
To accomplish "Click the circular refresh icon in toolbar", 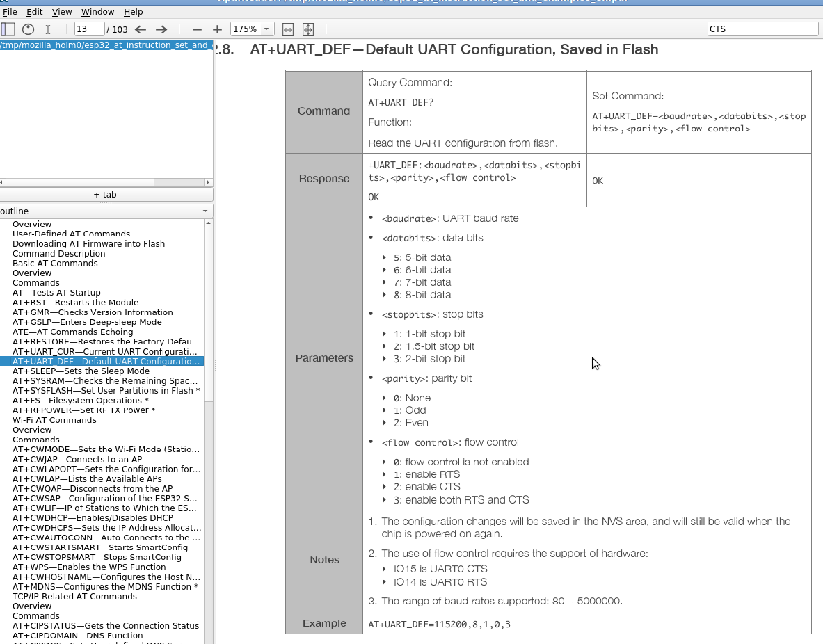I will click(29, 29).
